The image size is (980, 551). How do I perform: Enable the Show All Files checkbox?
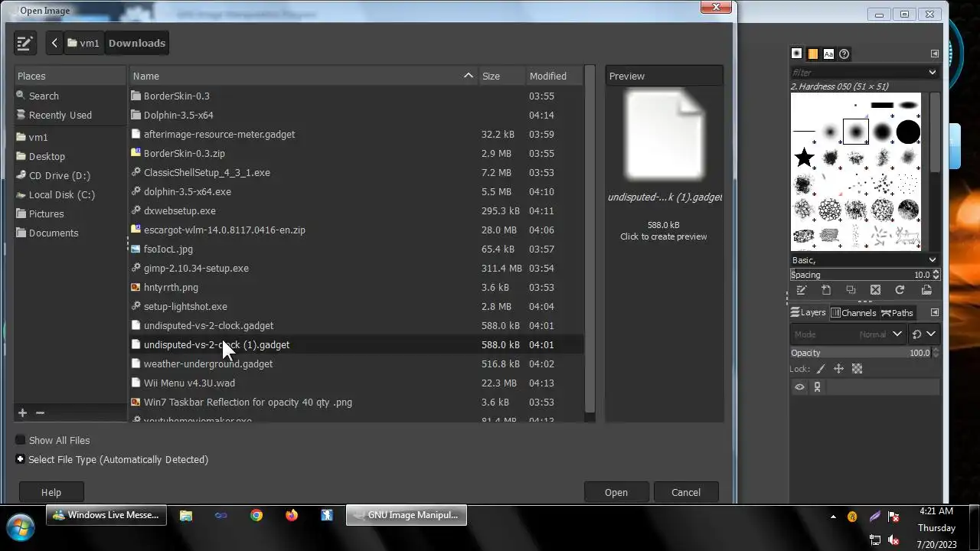click(x=21, y=440)
